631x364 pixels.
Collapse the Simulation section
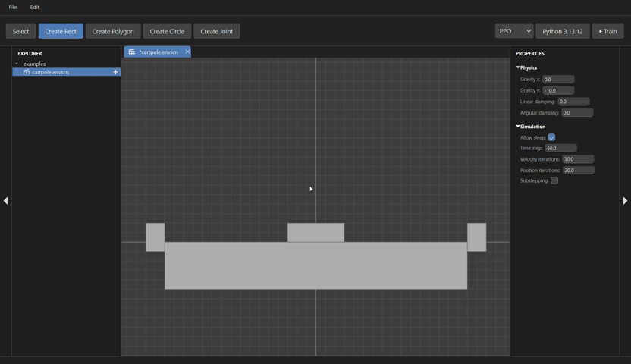518,127
